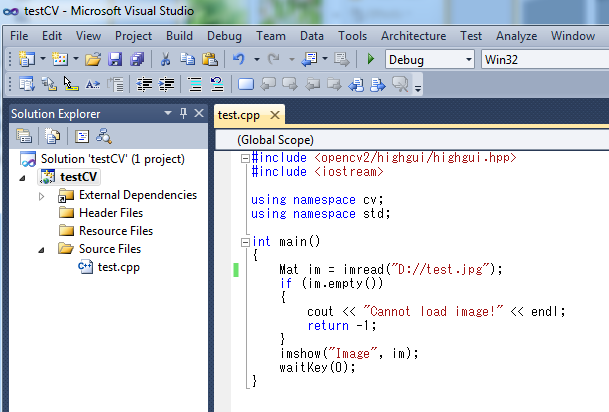Save test.cpp with the floppy icon
The width and height of the screenshot is (609, 412).
tap(115, 59)
